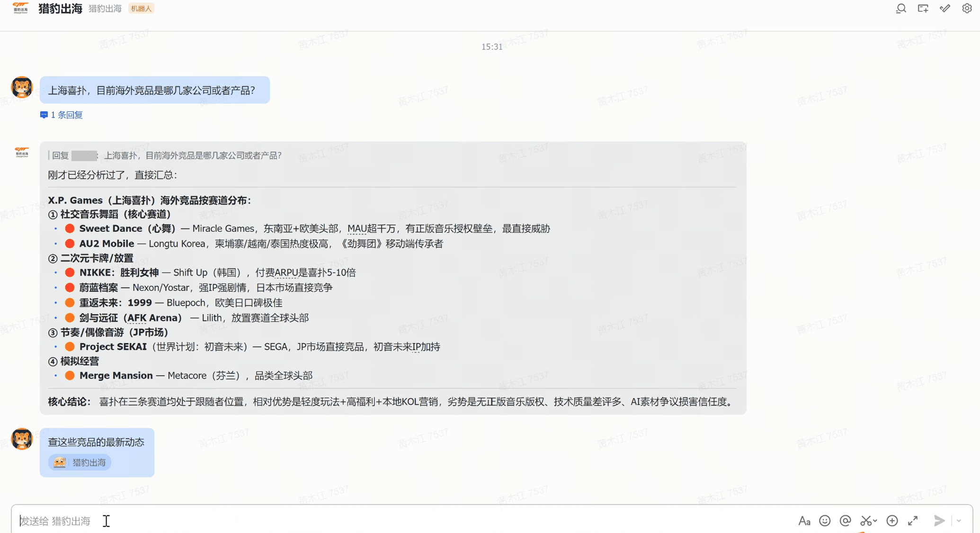Click the text 刚才已经分析过了，直接汇总：

[113, 175]
